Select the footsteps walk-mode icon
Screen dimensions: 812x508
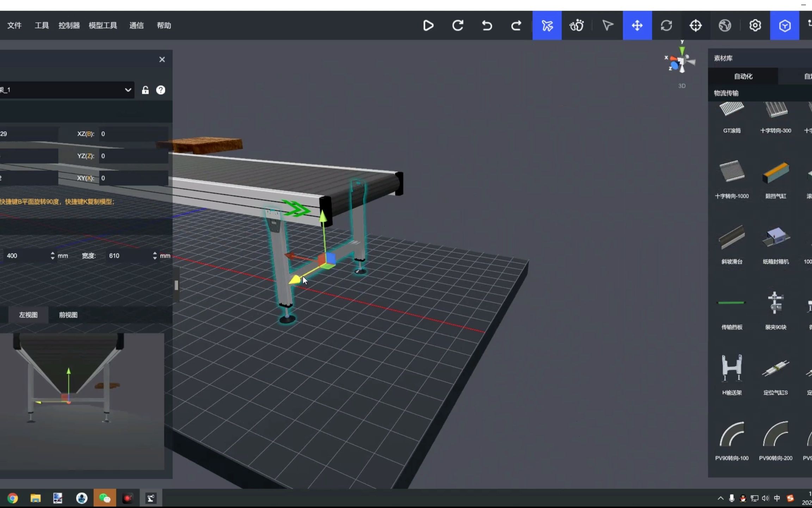point(577,25)
